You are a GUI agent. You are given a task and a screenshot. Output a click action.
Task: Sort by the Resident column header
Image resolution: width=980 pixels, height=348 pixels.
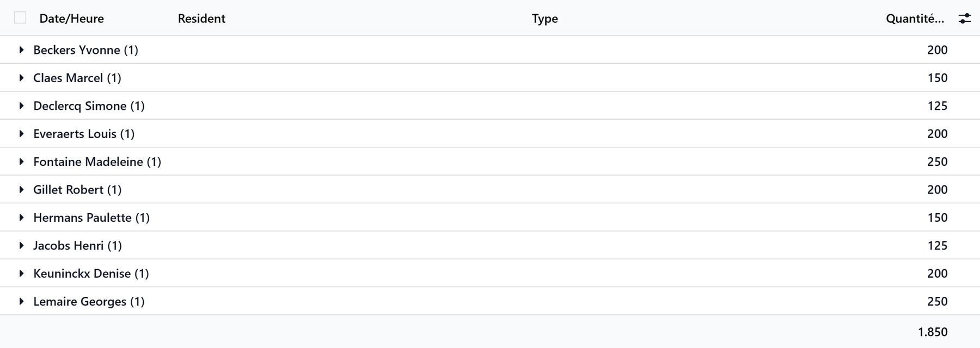(x=201, y=18)
